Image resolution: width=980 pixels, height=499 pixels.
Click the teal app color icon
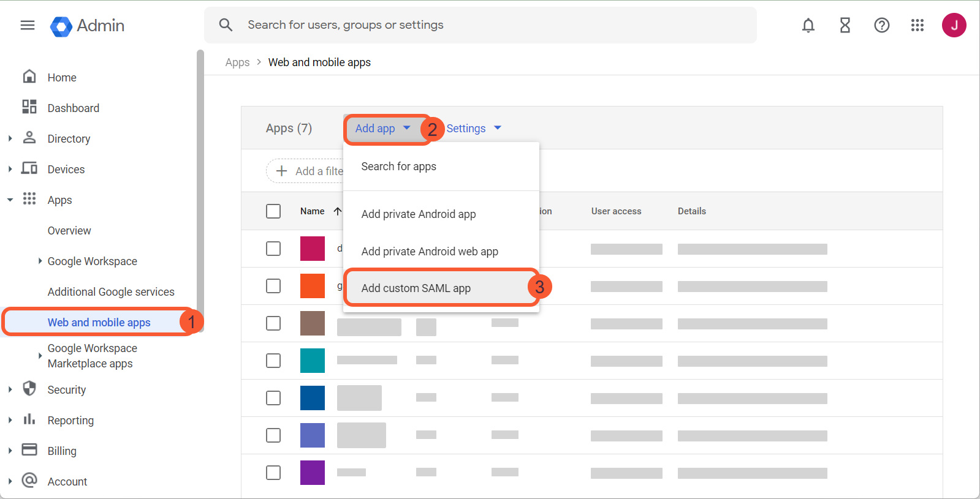pos(313,361)
